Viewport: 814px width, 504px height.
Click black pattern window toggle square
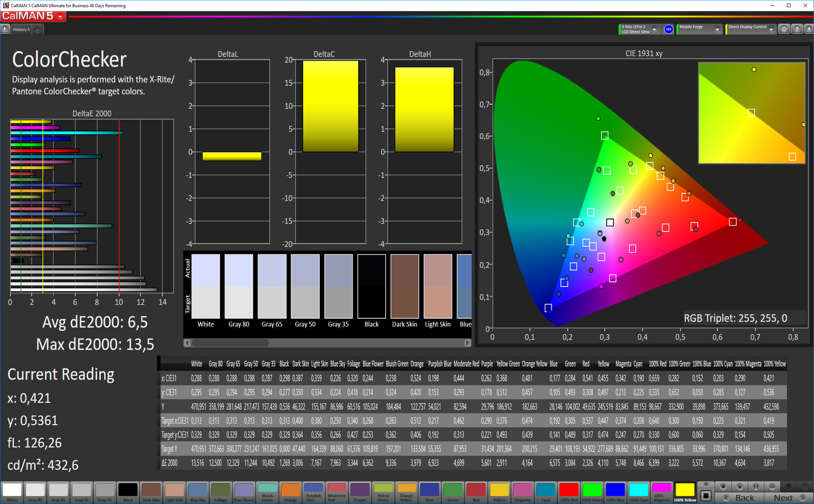click(706, 496)
